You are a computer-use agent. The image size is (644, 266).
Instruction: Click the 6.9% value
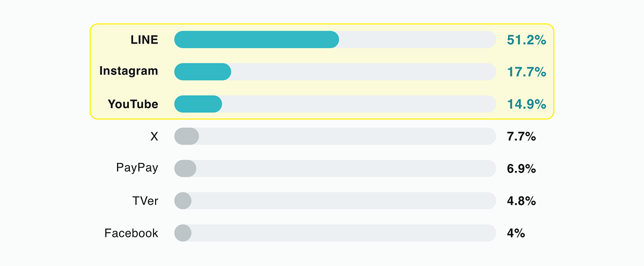(x=521, y=169)
